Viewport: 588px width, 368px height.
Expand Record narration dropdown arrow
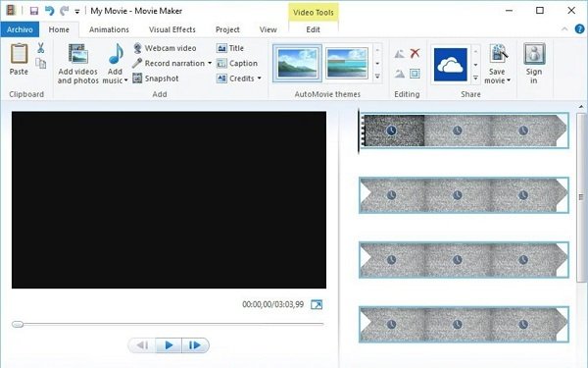click(x=210, y=63)
